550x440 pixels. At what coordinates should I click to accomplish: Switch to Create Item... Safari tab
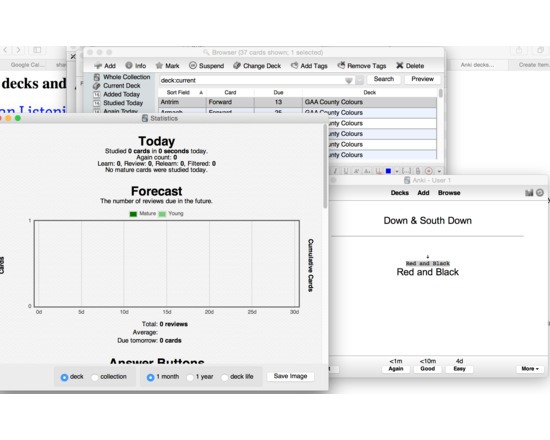(534, 65)
